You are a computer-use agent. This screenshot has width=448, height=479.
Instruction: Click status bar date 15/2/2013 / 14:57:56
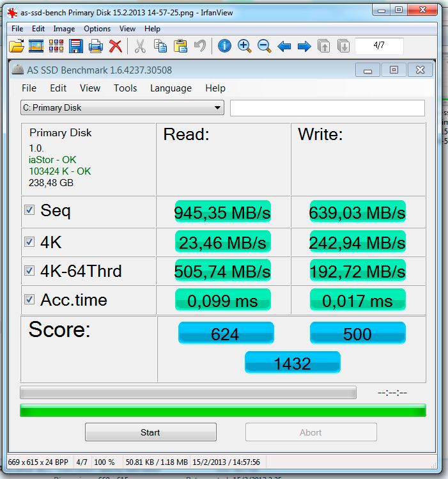click(x=226, y=462)
